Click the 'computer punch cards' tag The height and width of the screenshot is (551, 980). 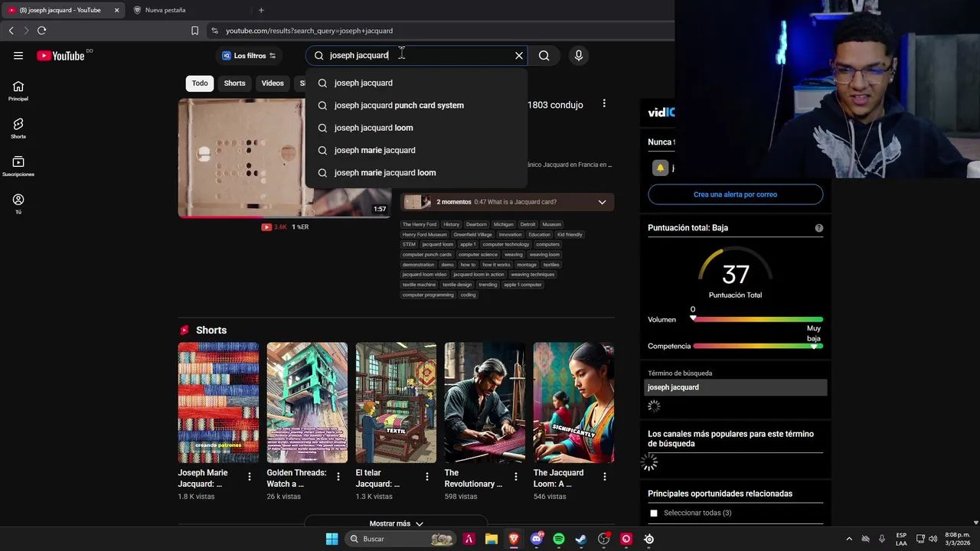[427, 255]
